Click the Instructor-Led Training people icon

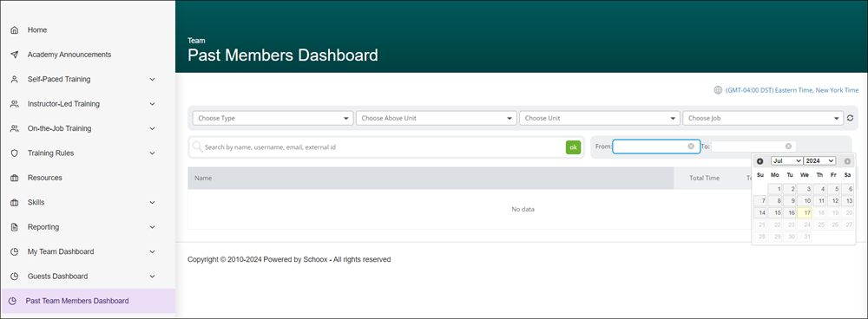click(15, 104)
